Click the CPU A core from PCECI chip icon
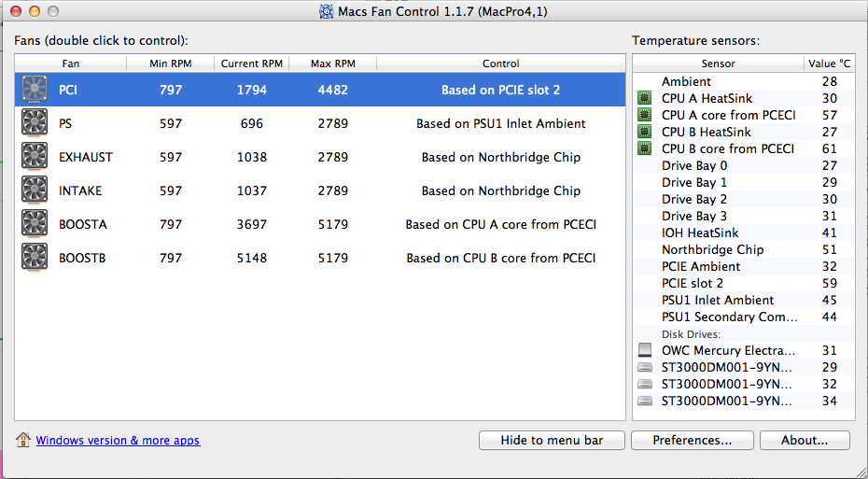This screenshot has height=479, width=868. tap(644, 115)
